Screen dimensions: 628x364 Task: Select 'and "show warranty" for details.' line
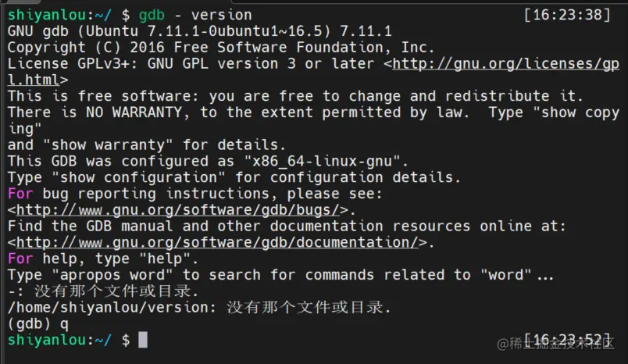pyautogui.click(x=147, y=145)
